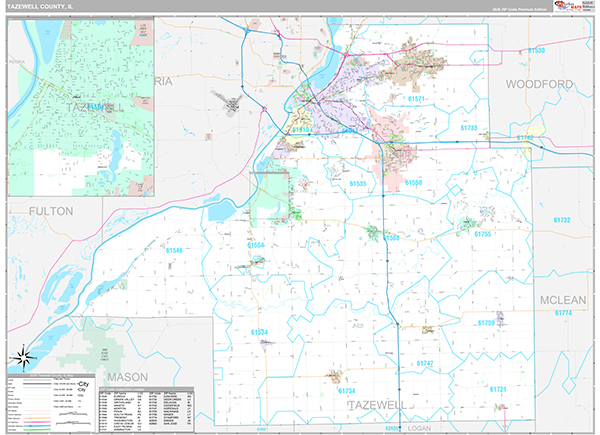This screenshot has height=435, width=600.
Task: Select ZIP code label 61571
Action: click(x=416, y=99)
